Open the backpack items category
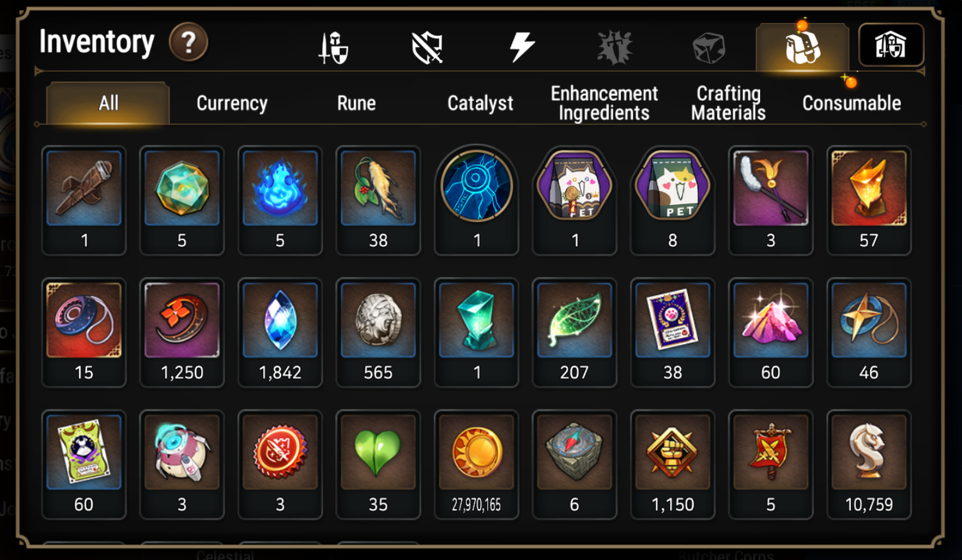 point(802,47)
